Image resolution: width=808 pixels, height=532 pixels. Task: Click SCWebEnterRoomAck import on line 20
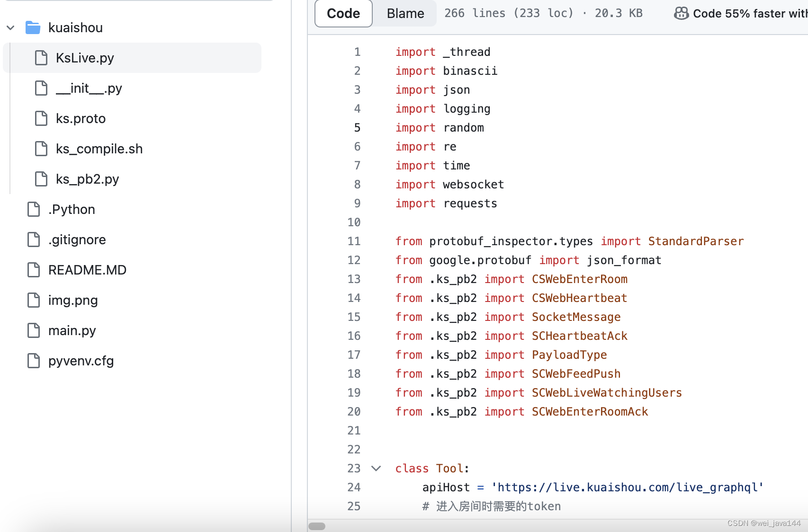[x=590, y=412]
